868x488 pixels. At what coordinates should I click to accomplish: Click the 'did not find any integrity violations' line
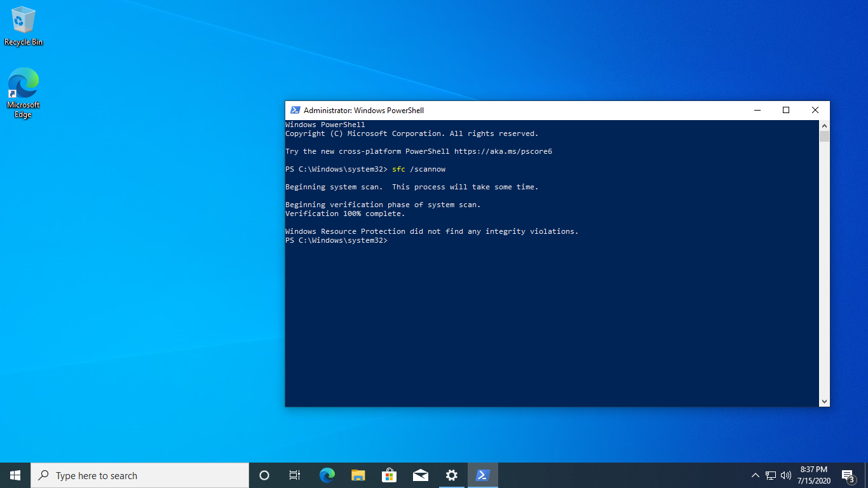432,231
